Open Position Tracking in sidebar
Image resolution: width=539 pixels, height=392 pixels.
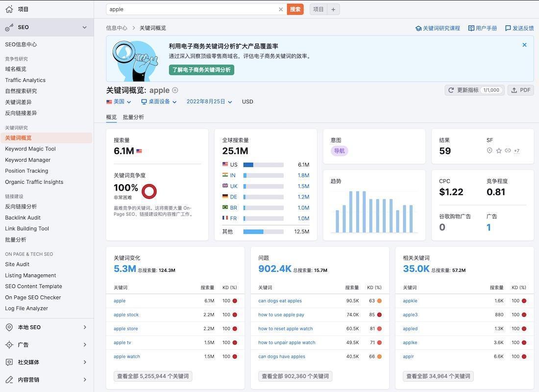(x=26, y=171)
